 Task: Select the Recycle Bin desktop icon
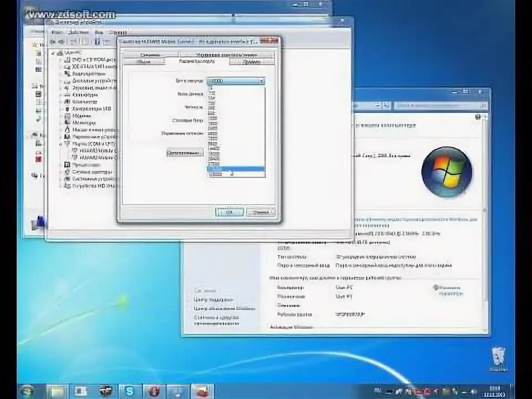[498, 359]
